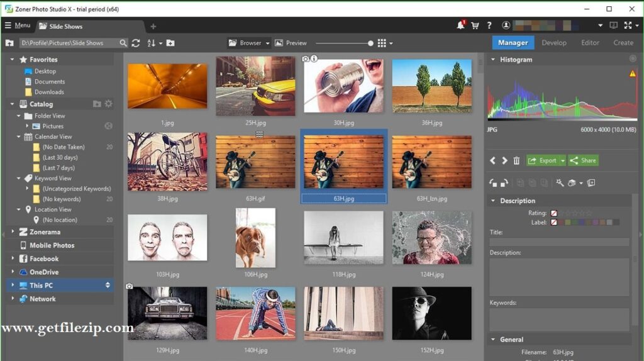
Task: Open notifications bell icon
Action: pos(461,25)
